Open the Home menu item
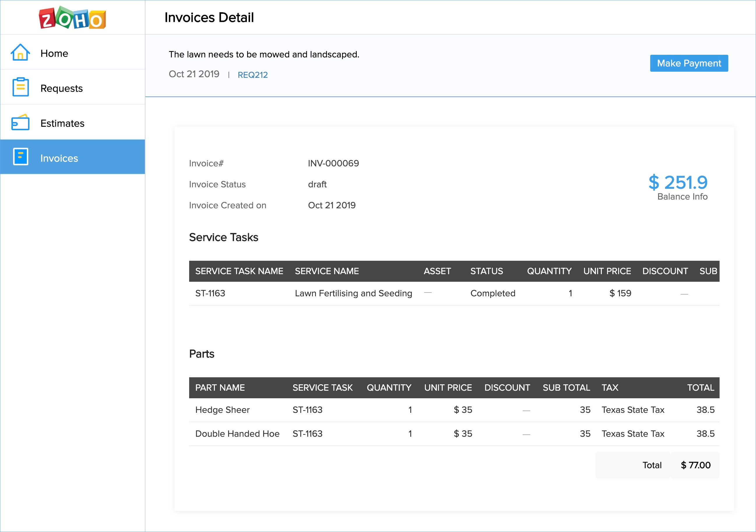The width and height of the screenshot is (756, 532). 54,53
